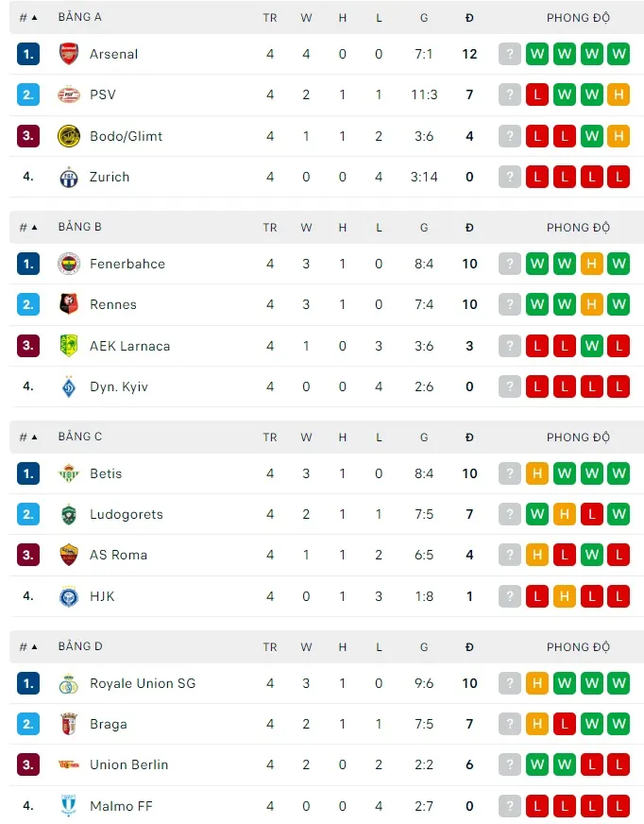Viewport: 644px width, 824px height.
Task: Click the HJK club crest
Action: (67, 596)
